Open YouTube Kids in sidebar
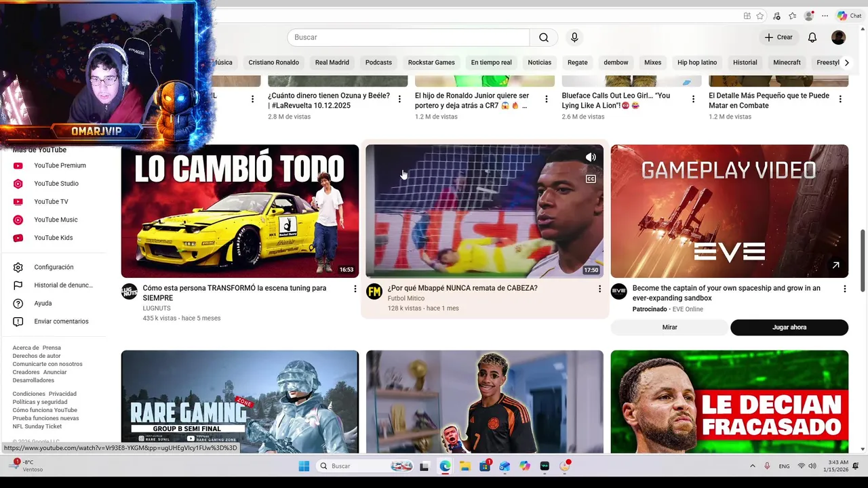 click(x=53, y=238)
